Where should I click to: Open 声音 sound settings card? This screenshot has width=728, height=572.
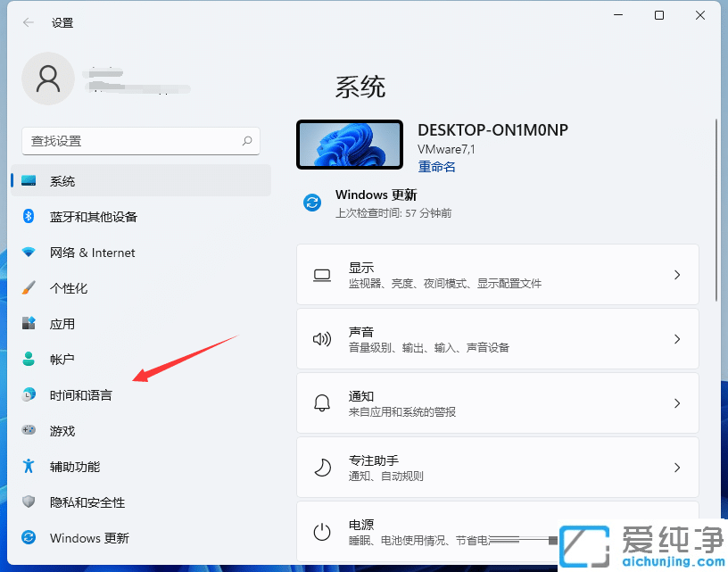click(497, 339)
